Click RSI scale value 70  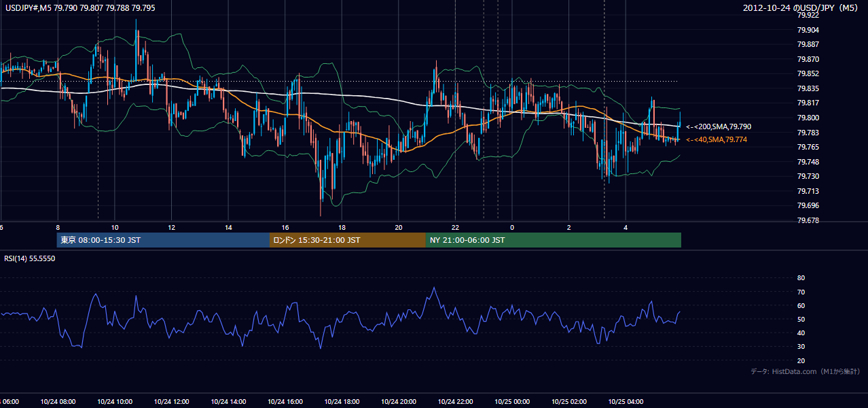[x=801, y=292]
